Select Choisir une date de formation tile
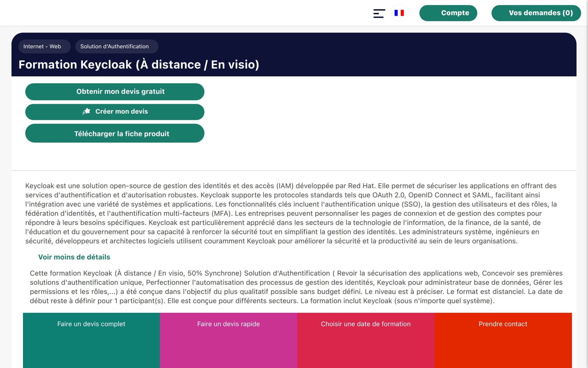 (x=366, y=340)
